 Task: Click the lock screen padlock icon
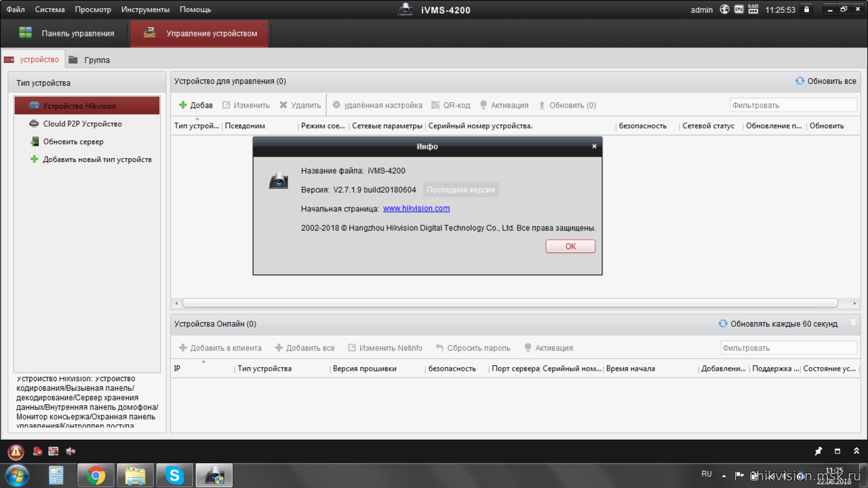coord(806,9)
